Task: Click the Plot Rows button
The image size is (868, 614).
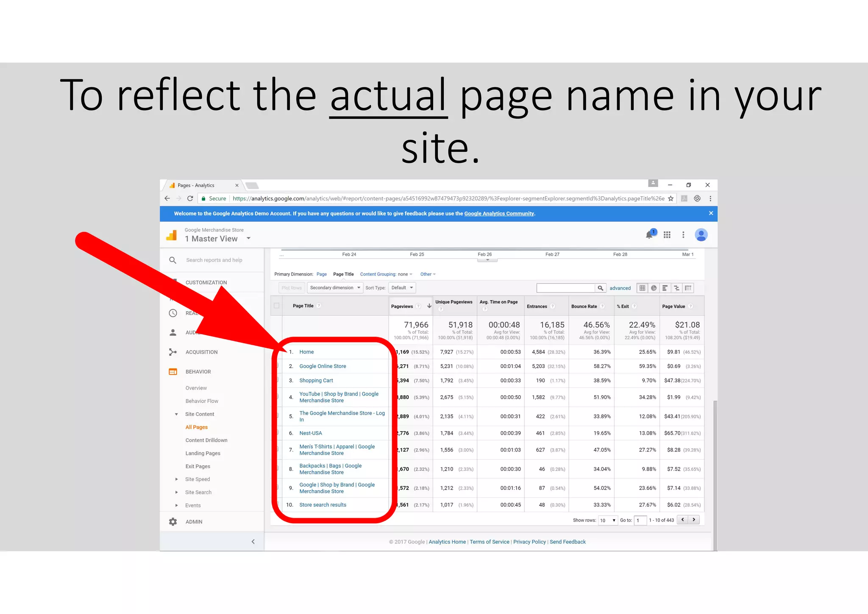Action: click(x=292, y=288)
